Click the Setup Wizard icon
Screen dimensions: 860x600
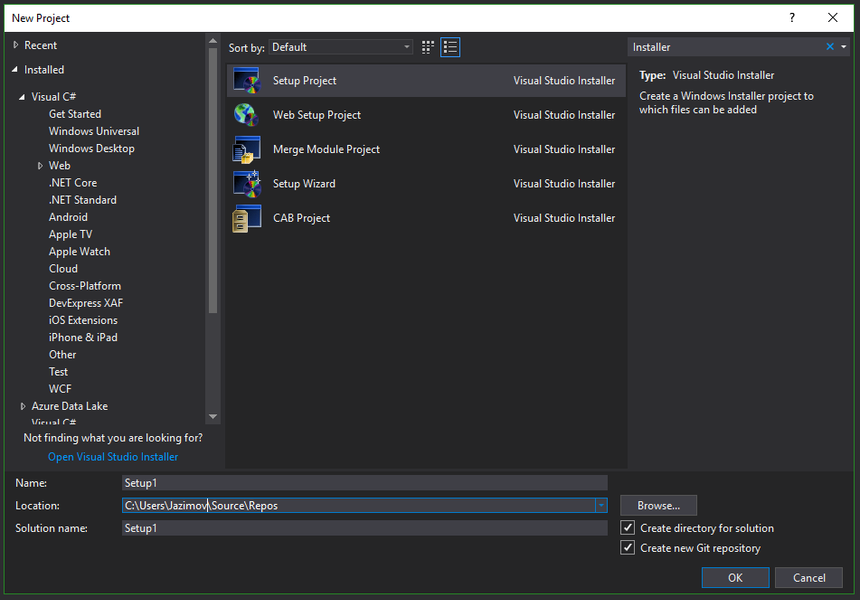pos(246,184)
